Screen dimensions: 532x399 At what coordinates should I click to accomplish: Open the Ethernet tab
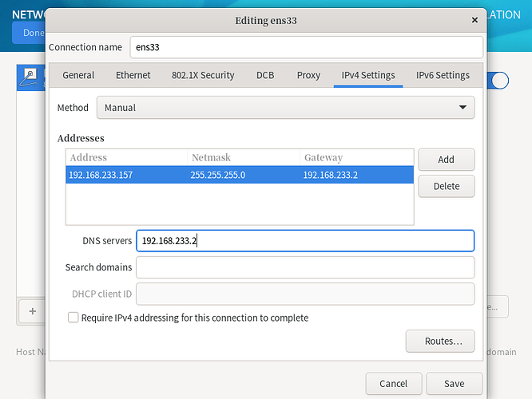(x=133, y=75)
